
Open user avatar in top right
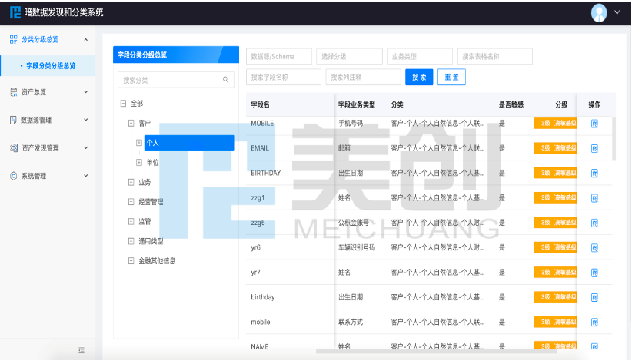599,13
